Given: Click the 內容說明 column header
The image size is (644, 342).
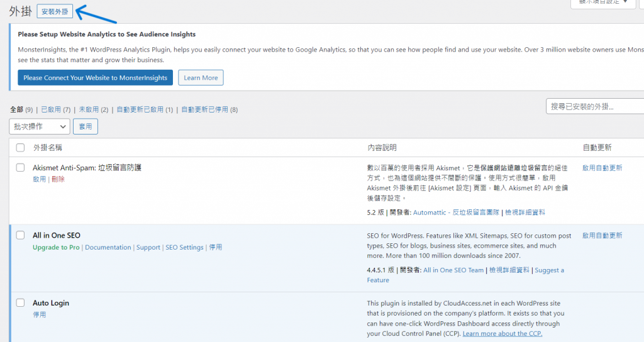Looking at the screenshot, I should point(382,148).
